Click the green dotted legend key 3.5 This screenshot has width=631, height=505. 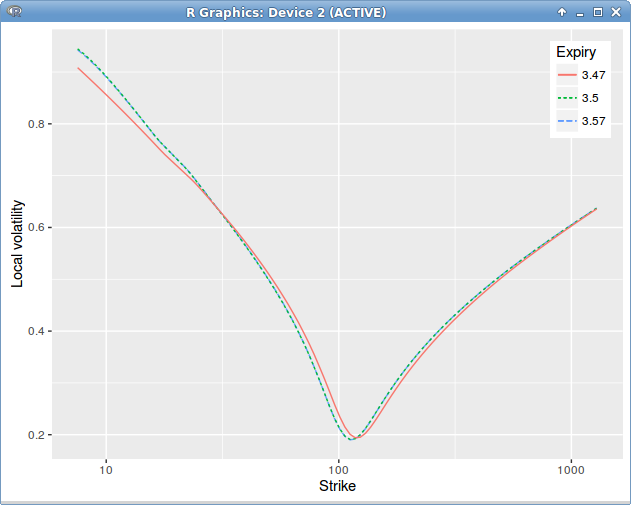click(567, 98)
